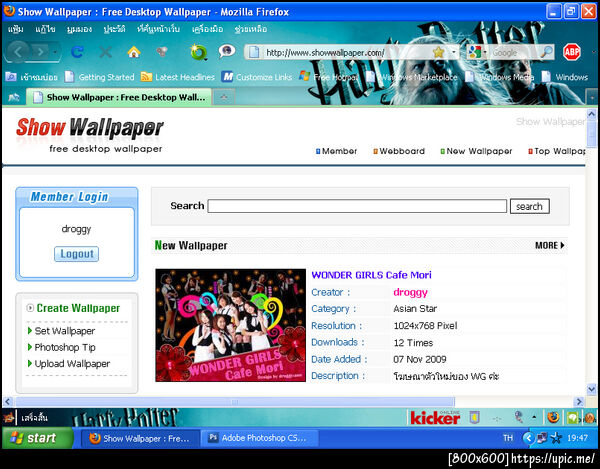This screenshot has height=469, width=600.
Task: Stop loading with the X toolbar icon
Action: 106,52
